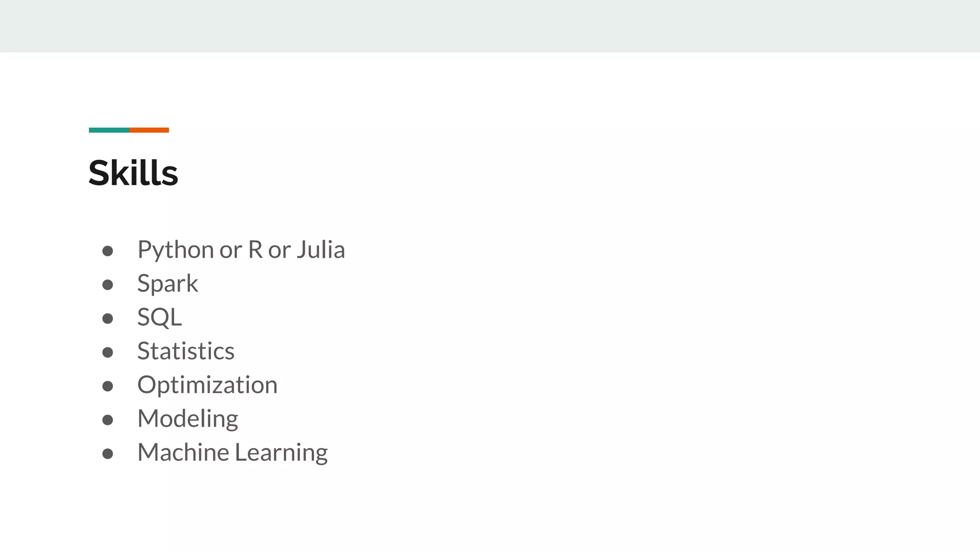
Task: Click the bullet dot beside Statistics
Action: [108, 353]
